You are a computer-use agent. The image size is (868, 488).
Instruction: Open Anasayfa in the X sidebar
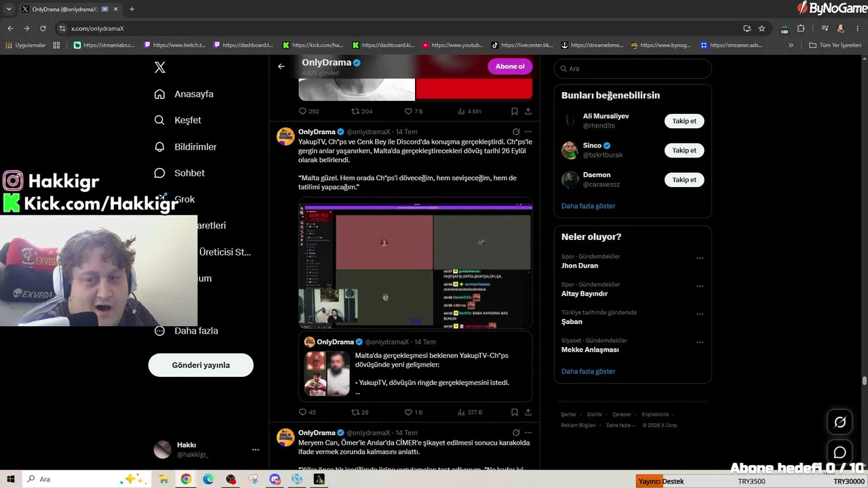point(184,94)
